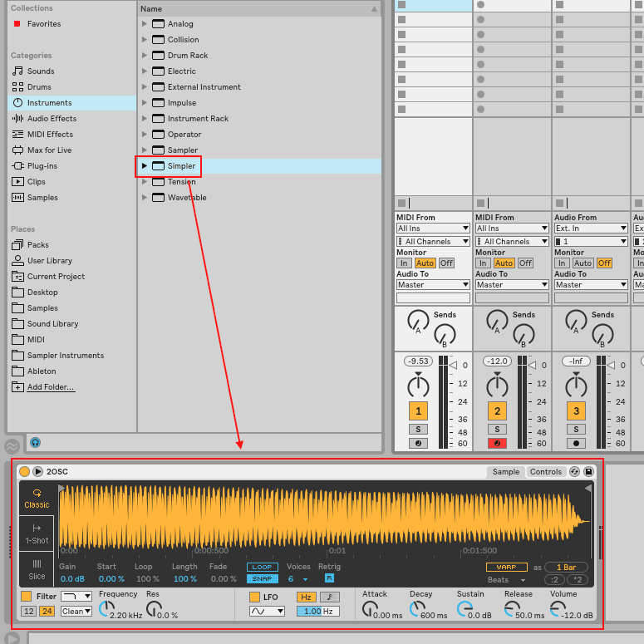Open the LFO waveform dropdown

267,612
